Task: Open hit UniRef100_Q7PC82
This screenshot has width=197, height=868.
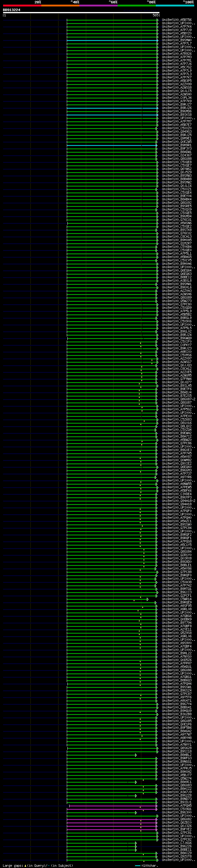Action: [177, 840]
